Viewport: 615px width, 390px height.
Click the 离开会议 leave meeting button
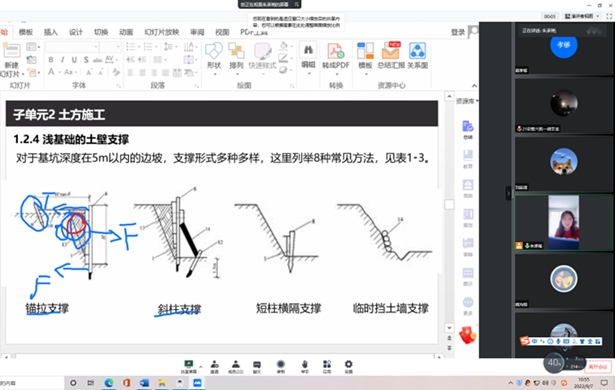[x=598, y=367]
